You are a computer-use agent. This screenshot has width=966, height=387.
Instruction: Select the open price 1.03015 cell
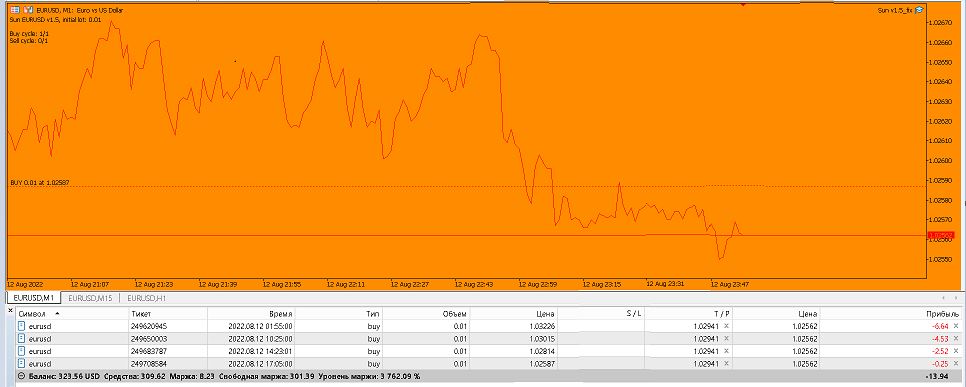pyautogui.click(x=513, y=339)
